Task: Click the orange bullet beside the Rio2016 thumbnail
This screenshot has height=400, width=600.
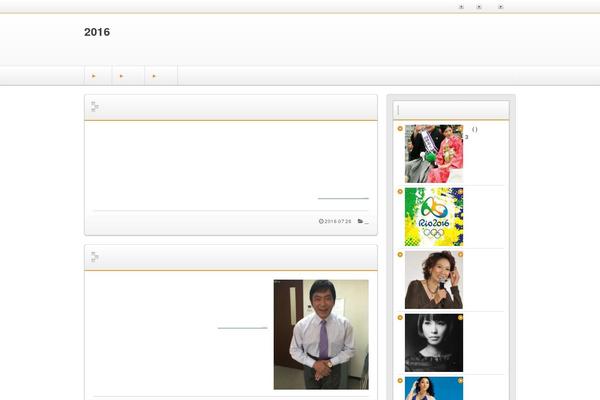Action: tap(400, 191)
